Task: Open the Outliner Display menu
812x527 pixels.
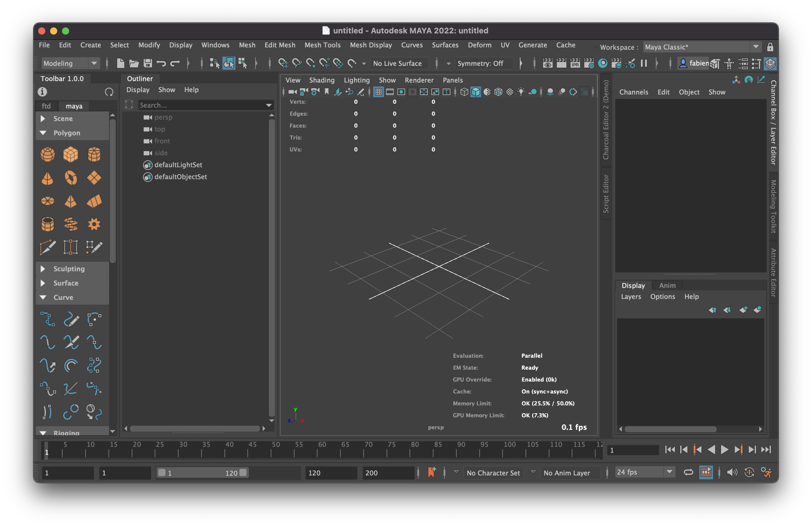Action: tap(138, 90)
